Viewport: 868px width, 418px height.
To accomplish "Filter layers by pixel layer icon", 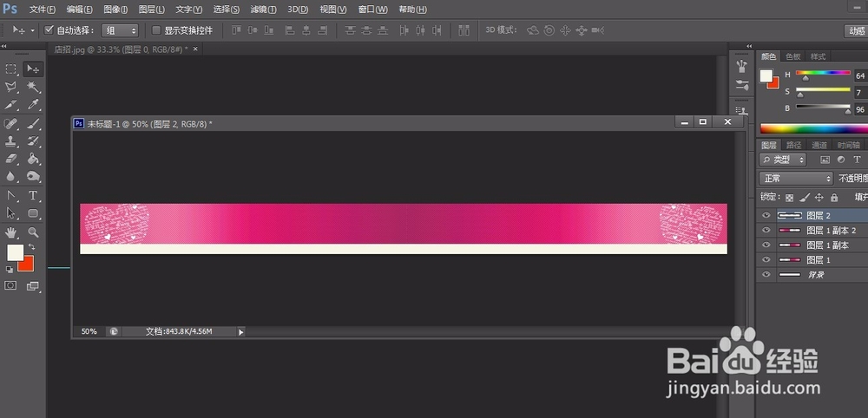I will (825, 160).
